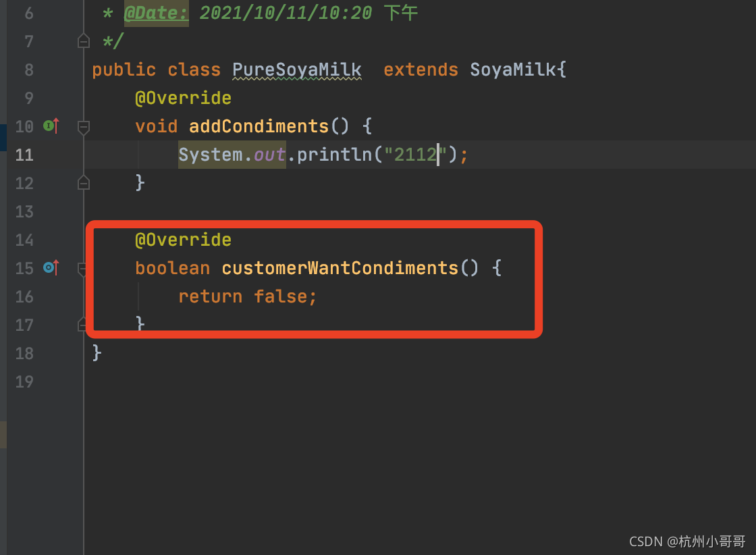
Task: Collapse the addConditments method fold marker on line 10
Action: (84, 128)
